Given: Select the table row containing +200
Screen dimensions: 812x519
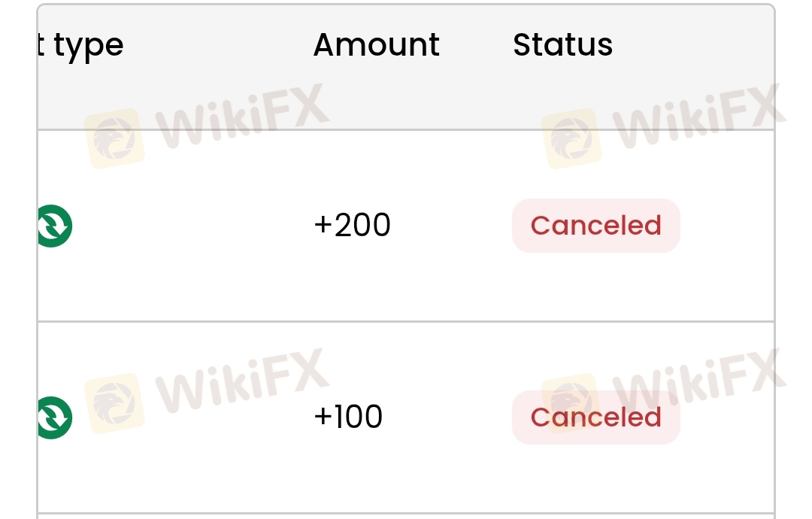Looking at the screenshot, I should pos(406,226).
